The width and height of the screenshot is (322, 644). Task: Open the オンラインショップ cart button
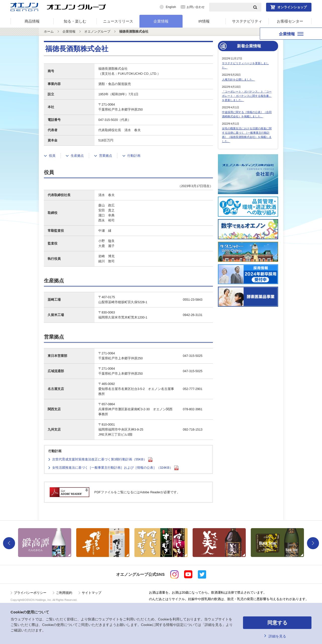tap(289, 7)
